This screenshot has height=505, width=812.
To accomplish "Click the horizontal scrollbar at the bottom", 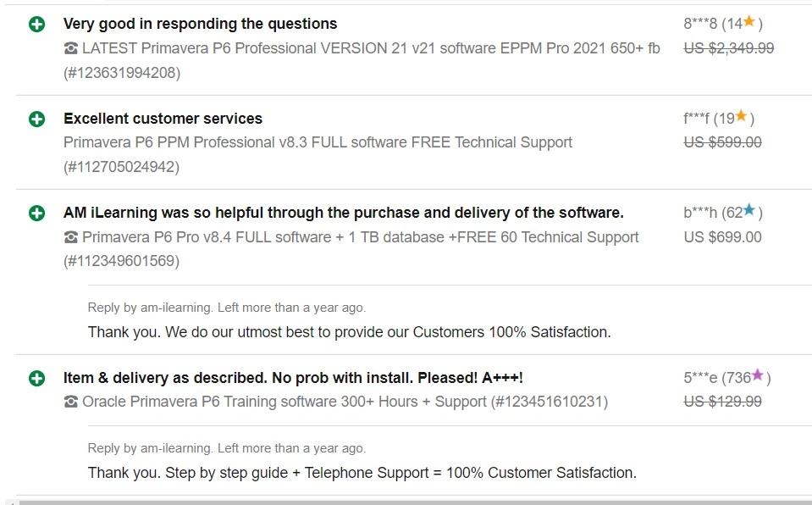I will tap(406, 500).
